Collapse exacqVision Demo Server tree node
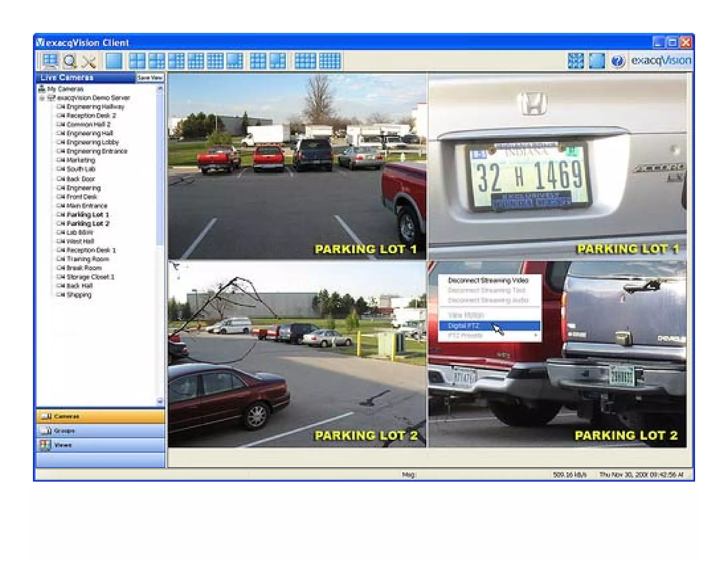Viewport: 728px width, 562px height. [42, 98]
